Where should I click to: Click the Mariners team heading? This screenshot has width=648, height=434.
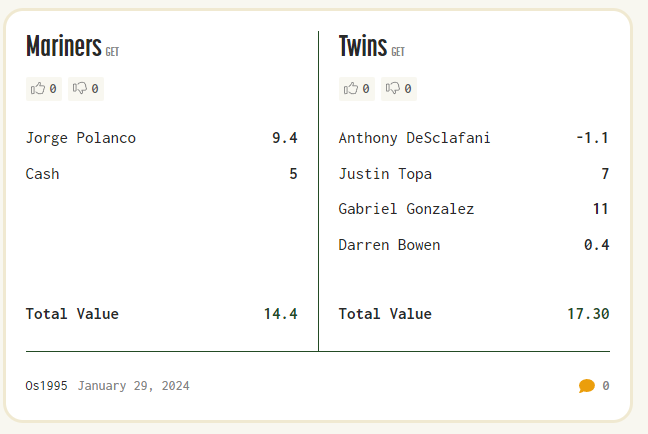[x=63, y=46]
